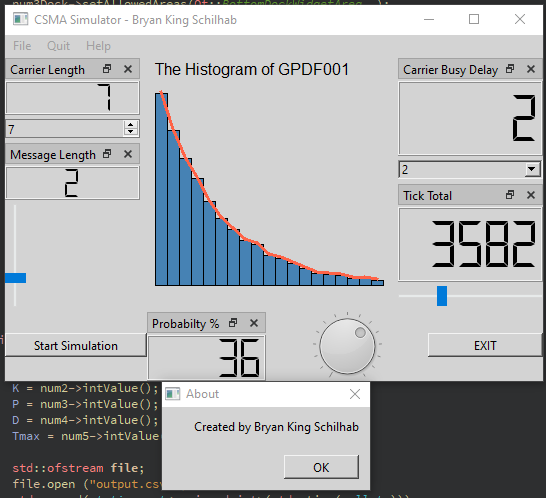
Task: Click 'D = num4->intValue();' line in code editor
Action: (x=85, y=420)
